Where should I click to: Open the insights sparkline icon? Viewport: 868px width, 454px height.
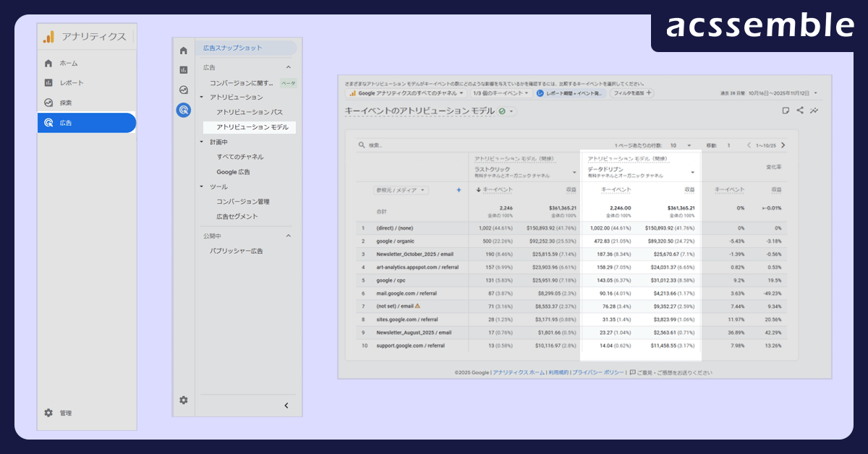814,111
